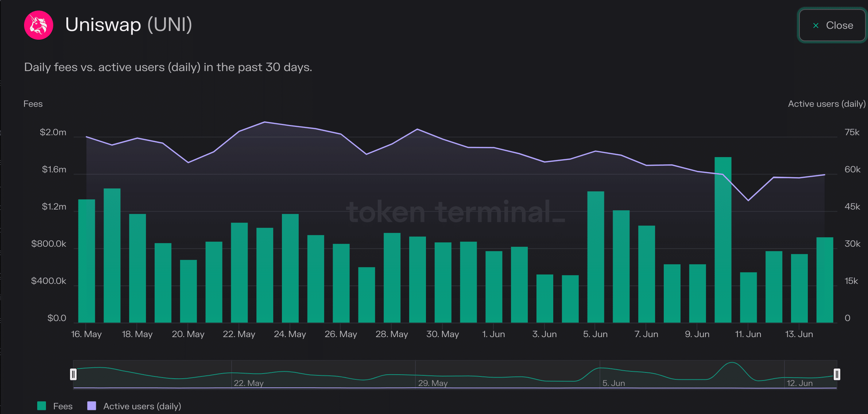The height and width of the screenshot is (414, 868).
Task: Grab the left range navigator handle
Action: (x=73, y=374)
